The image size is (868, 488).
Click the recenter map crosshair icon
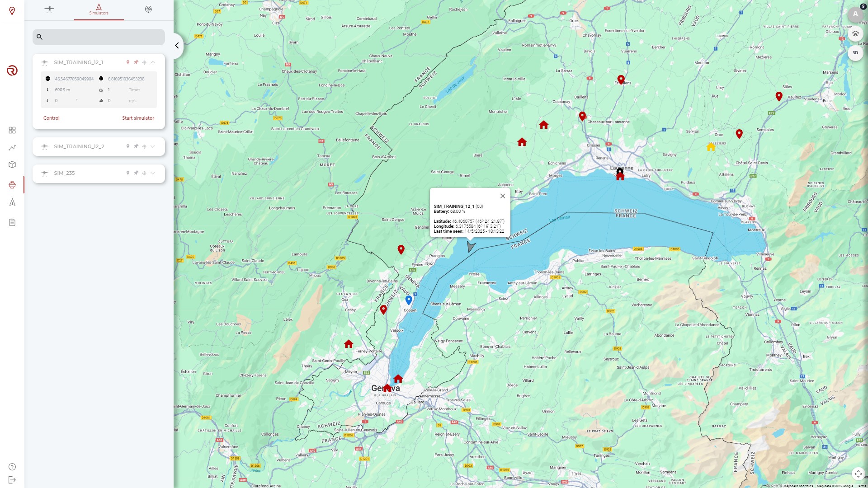click(858, 474)
